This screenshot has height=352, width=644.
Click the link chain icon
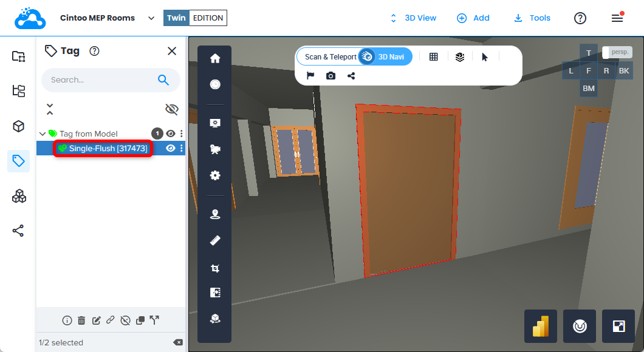tap(110, 320)
